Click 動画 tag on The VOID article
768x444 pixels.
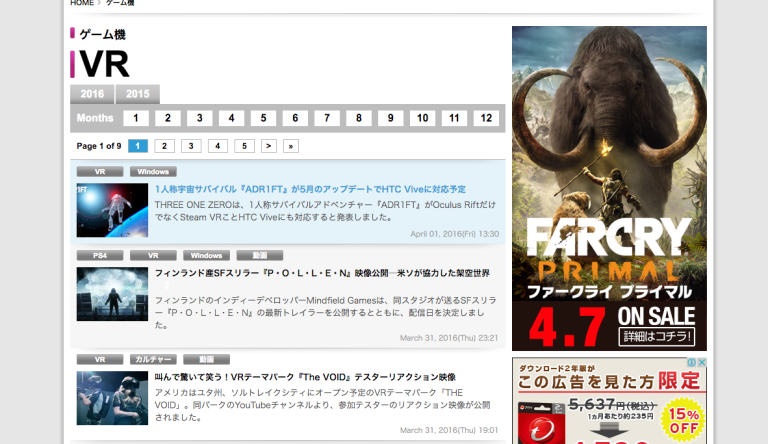coord(206,359)
